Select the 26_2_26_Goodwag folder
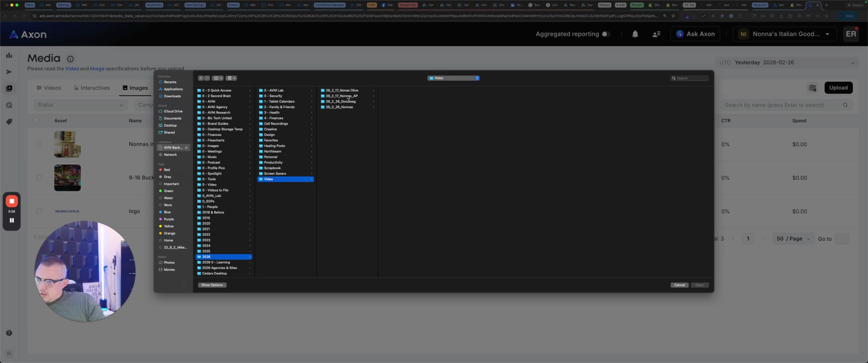868x363 pixels. pos(340,102)
